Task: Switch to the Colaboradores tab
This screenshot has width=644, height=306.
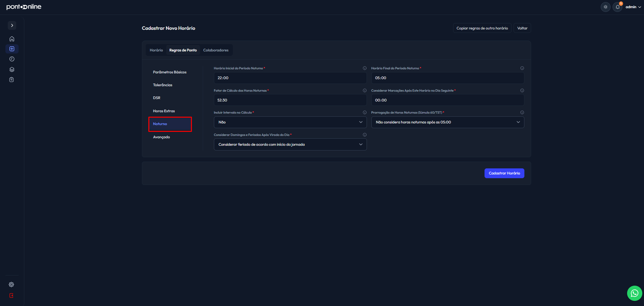Action: pyautogui.click(x=216, y=50)
